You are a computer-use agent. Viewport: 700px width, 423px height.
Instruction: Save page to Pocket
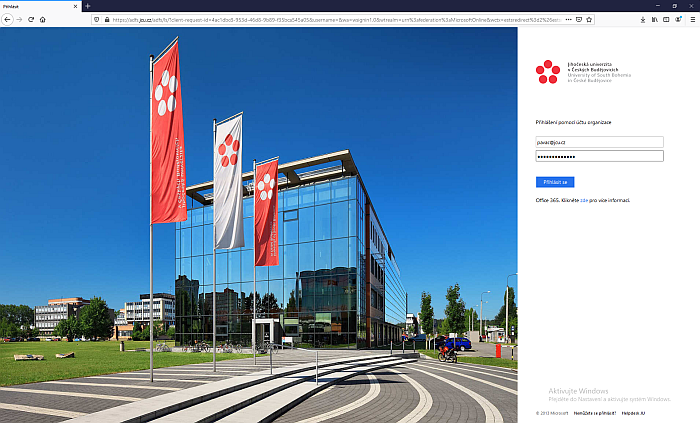point(579,20)
